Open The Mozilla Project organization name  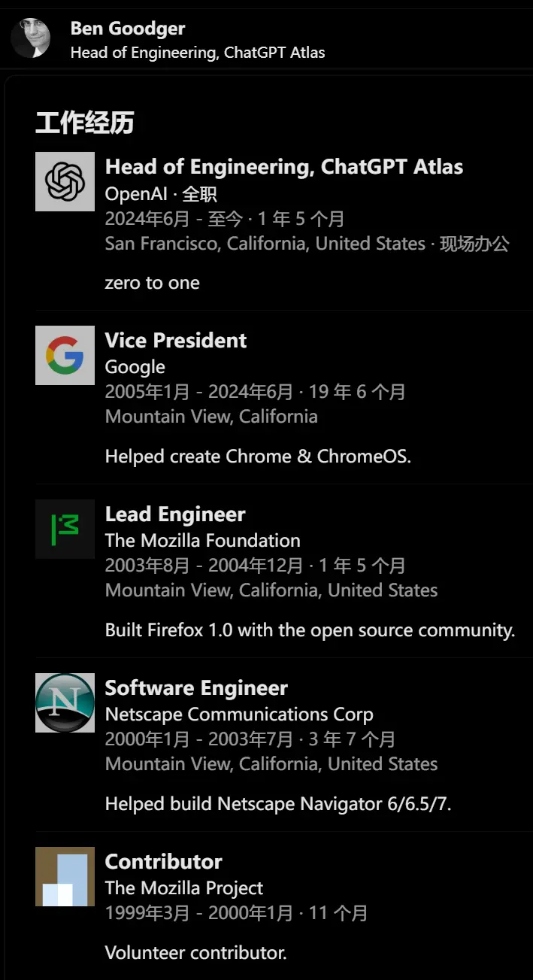184,888
